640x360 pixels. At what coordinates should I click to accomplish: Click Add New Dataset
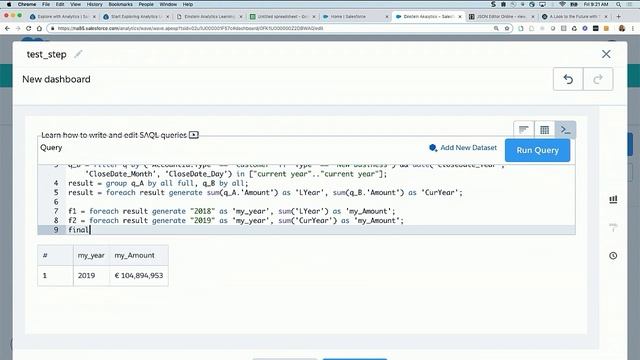[463, 148]
